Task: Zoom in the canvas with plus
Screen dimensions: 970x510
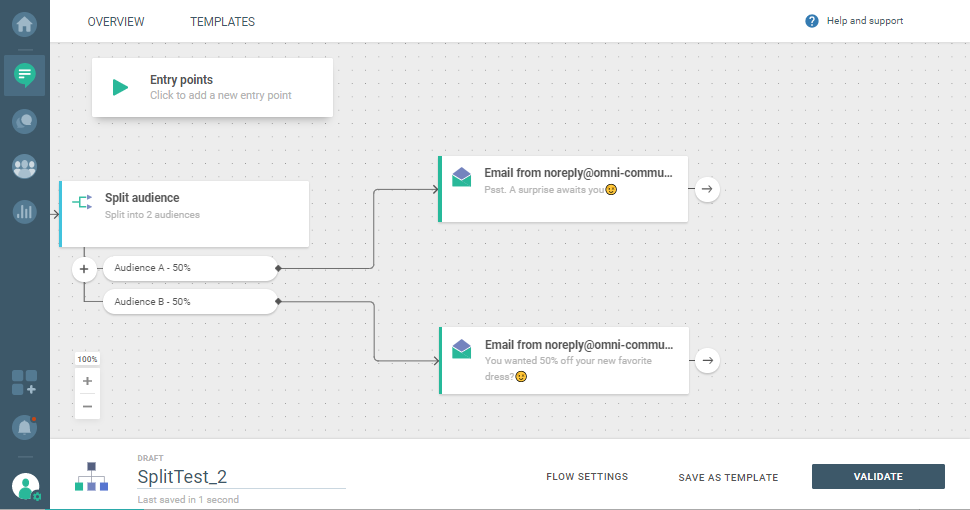Action: pos(87,381)
